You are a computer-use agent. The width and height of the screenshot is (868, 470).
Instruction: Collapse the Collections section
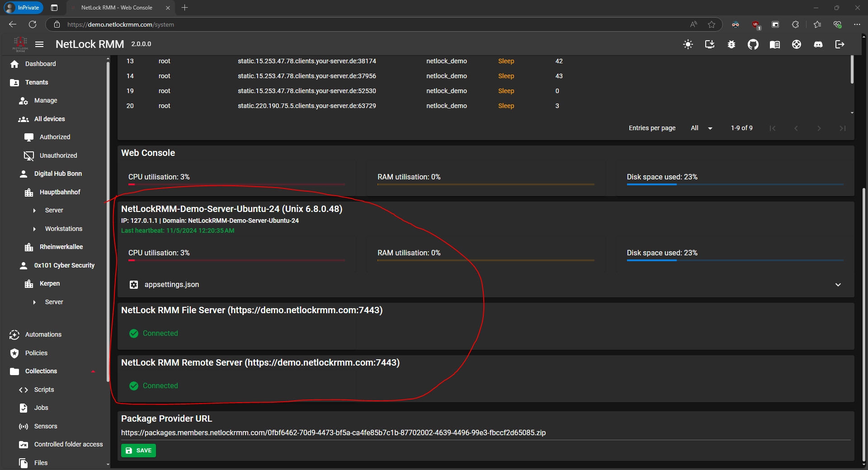(93, 371)
